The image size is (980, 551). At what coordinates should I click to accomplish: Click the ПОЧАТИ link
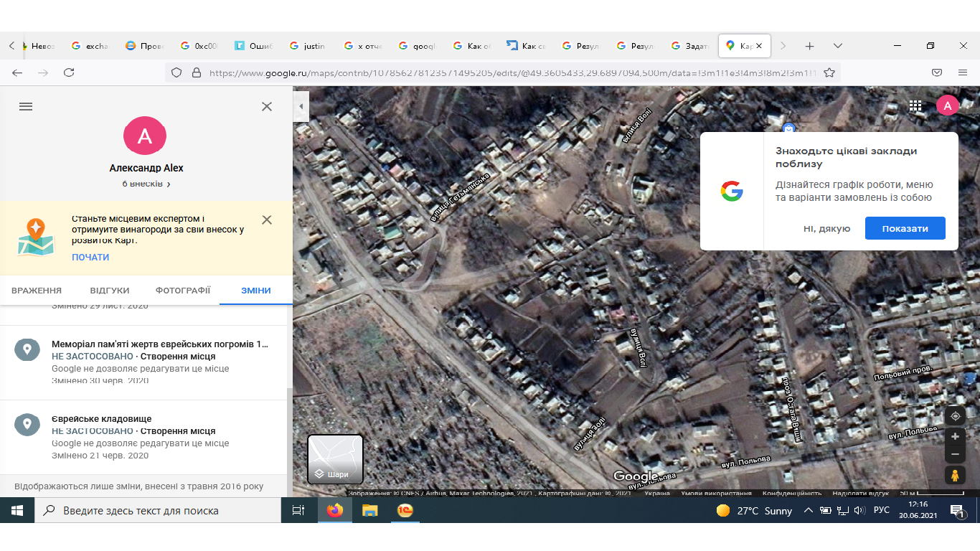pos(90,258)
